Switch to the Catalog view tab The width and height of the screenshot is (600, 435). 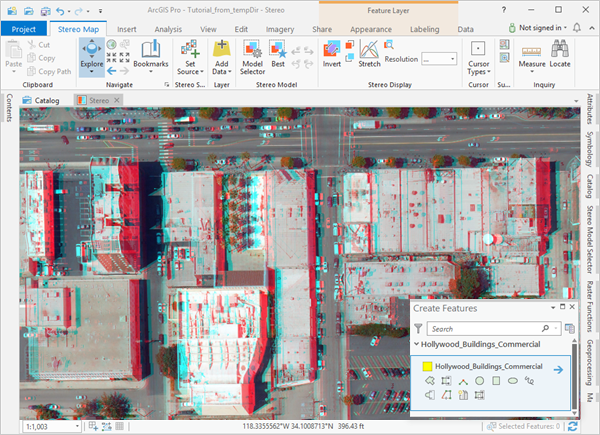[41, 100]
